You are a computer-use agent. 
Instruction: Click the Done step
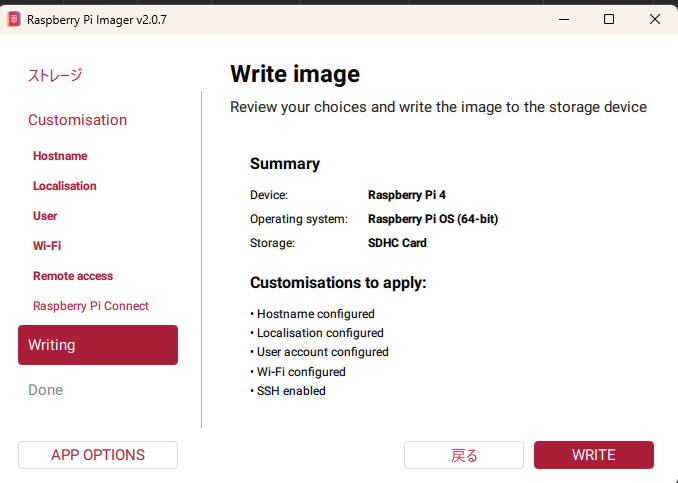(x=45, y=390)
